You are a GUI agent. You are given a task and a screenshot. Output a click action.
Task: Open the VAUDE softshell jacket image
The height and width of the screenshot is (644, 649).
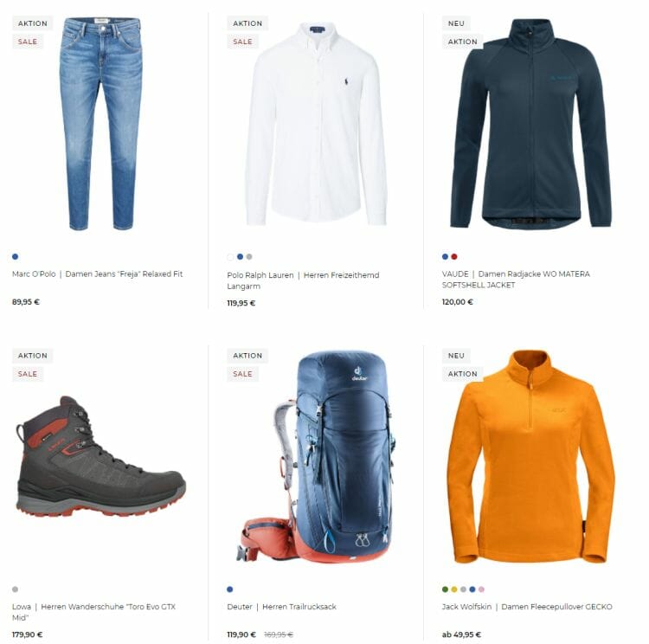[531, 123]
